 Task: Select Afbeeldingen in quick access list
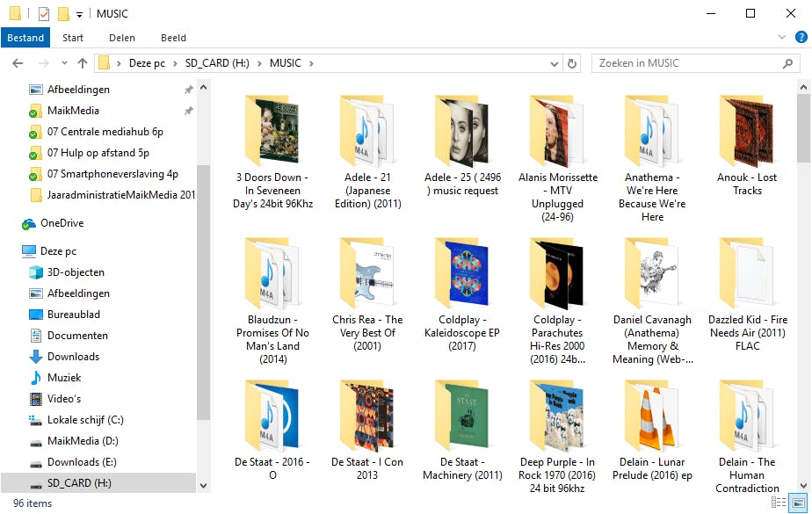click(x=77, y=90)
